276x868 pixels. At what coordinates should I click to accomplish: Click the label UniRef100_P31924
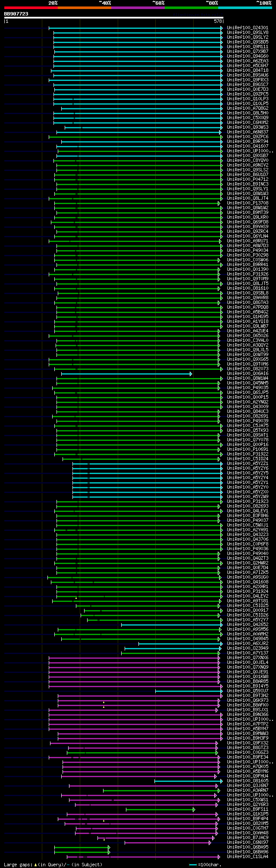pos(248,592)
